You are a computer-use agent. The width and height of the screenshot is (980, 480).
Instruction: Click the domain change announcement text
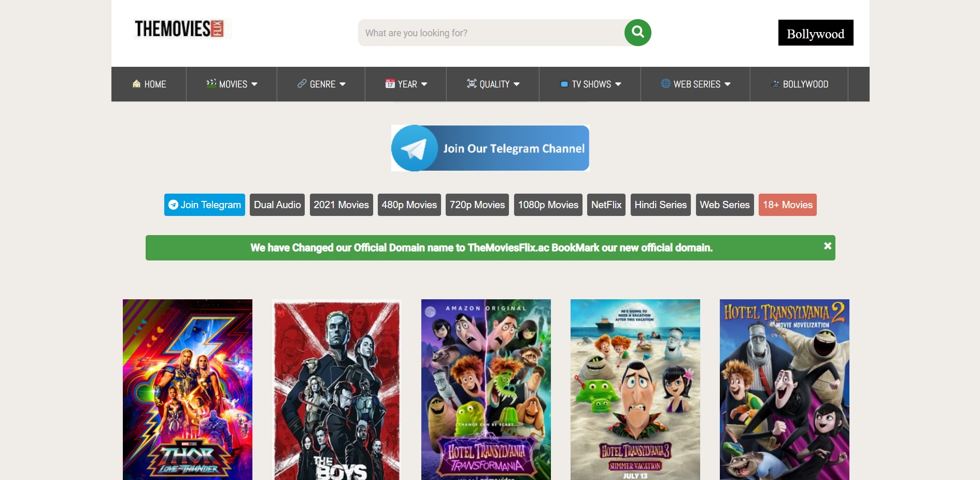coord(481,248)
